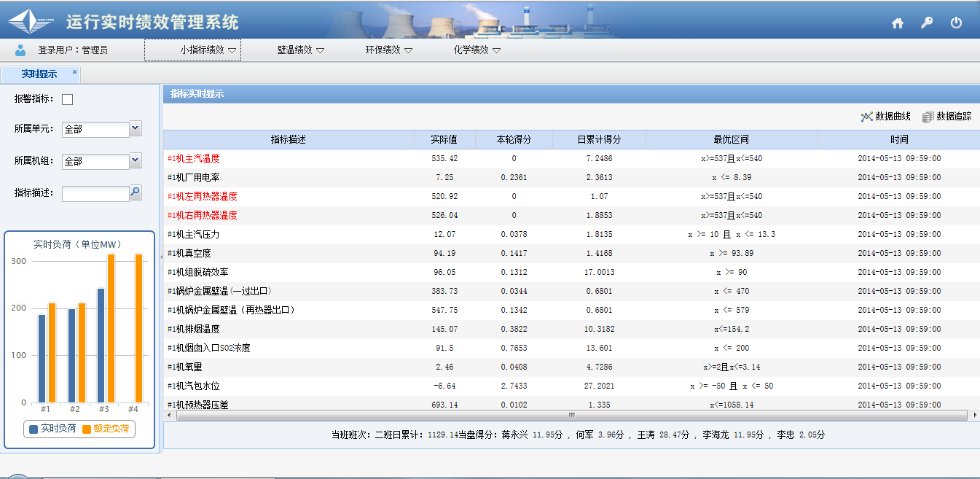The image size is (980, 479).
Task: Click the company logo in header
Action: point(31,22)
